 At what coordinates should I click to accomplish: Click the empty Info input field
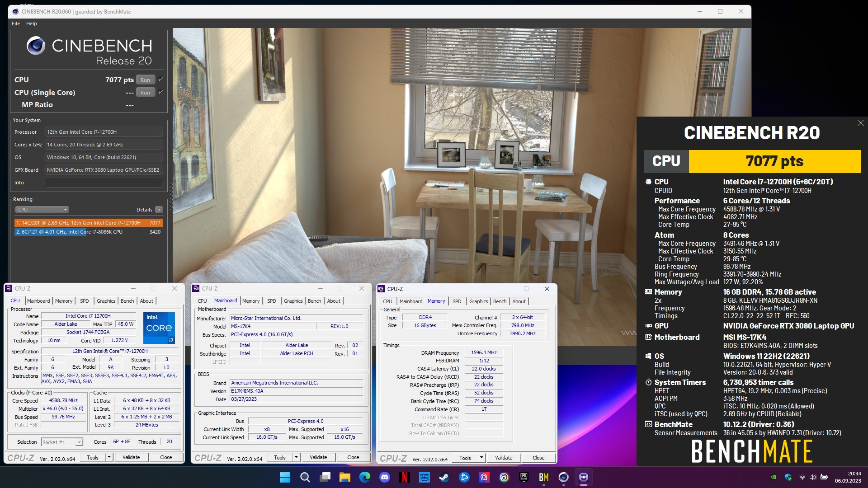coord(104,183)
